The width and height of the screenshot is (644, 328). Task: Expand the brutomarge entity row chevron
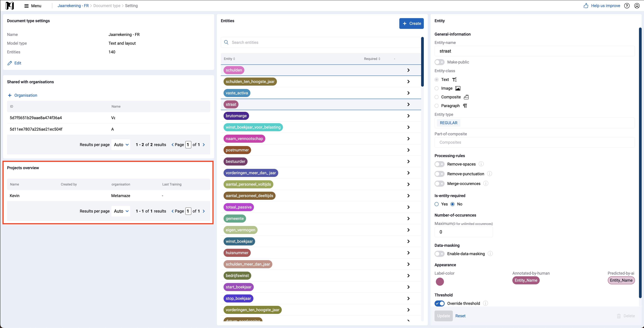[408, 116]
